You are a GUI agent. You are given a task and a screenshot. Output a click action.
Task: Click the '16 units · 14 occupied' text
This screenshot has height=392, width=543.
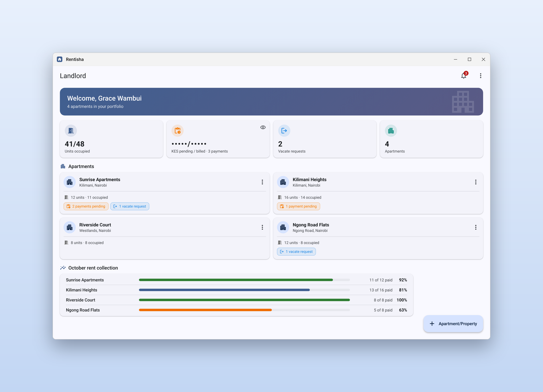pos(303,197)
